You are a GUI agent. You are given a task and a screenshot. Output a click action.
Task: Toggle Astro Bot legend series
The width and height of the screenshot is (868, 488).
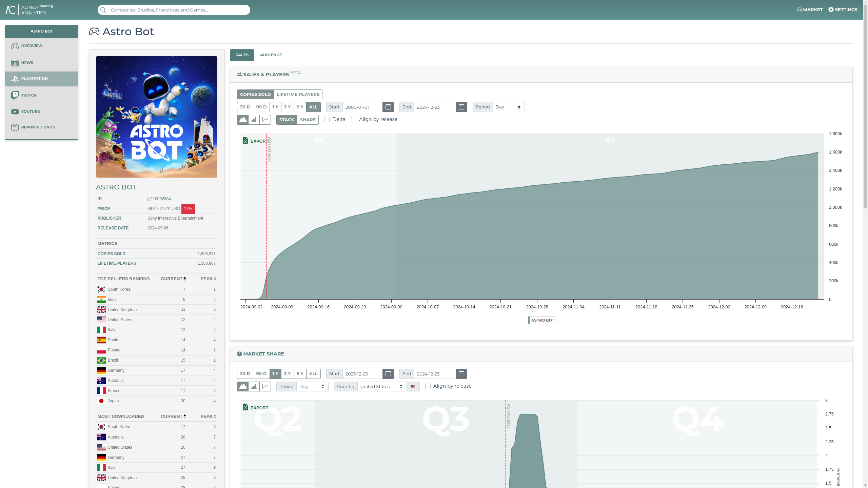pos(542,320)
